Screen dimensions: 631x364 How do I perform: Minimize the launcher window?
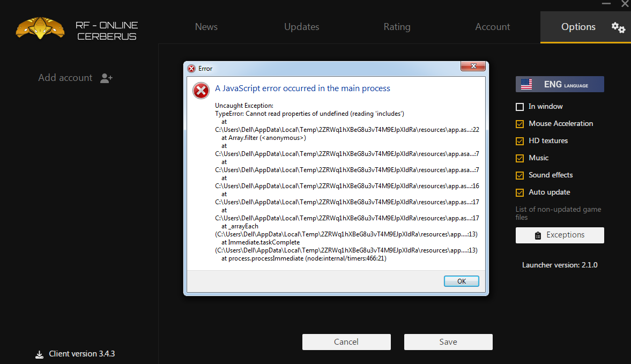coord(606,4)
